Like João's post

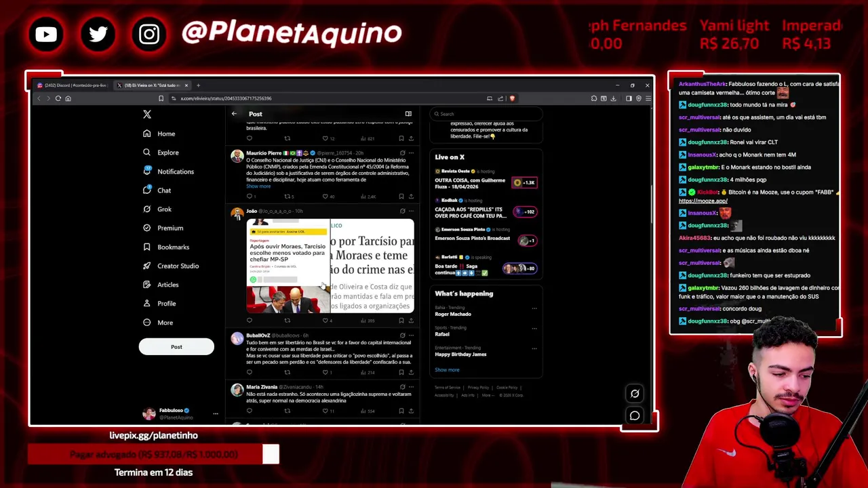[325, 320]
